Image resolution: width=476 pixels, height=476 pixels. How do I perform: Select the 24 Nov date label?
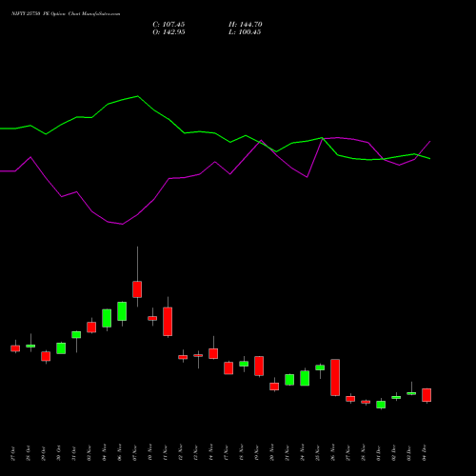point(302,453)
